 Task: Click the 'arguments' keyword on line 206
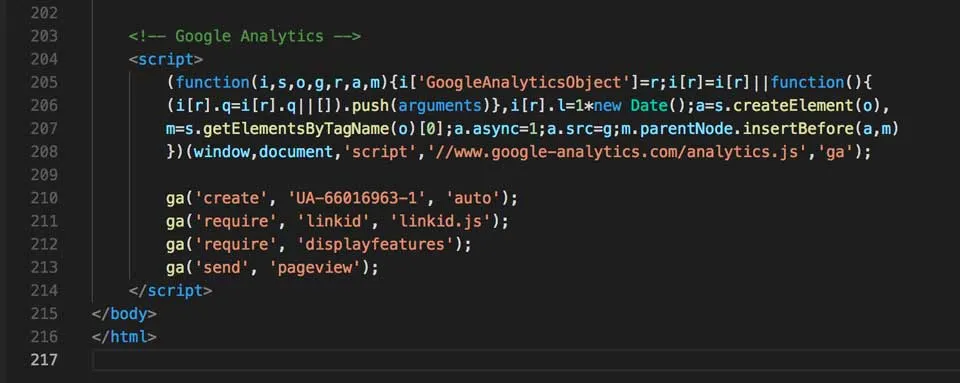point(441,106)
